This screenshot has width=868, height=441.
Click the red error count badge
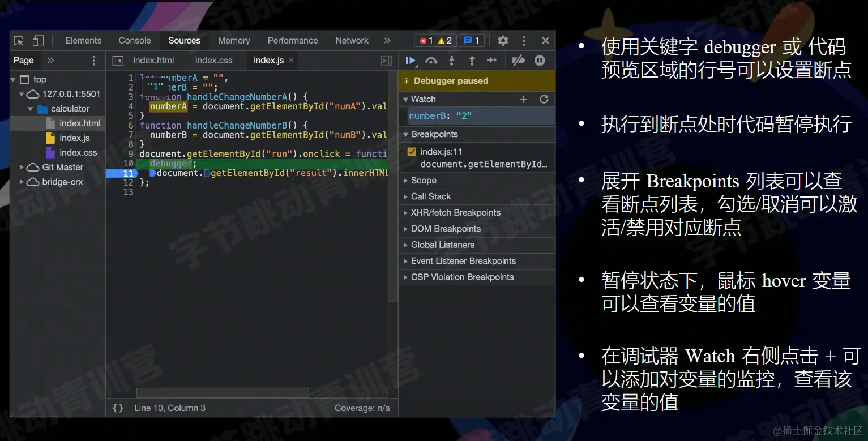pos(426,41)
